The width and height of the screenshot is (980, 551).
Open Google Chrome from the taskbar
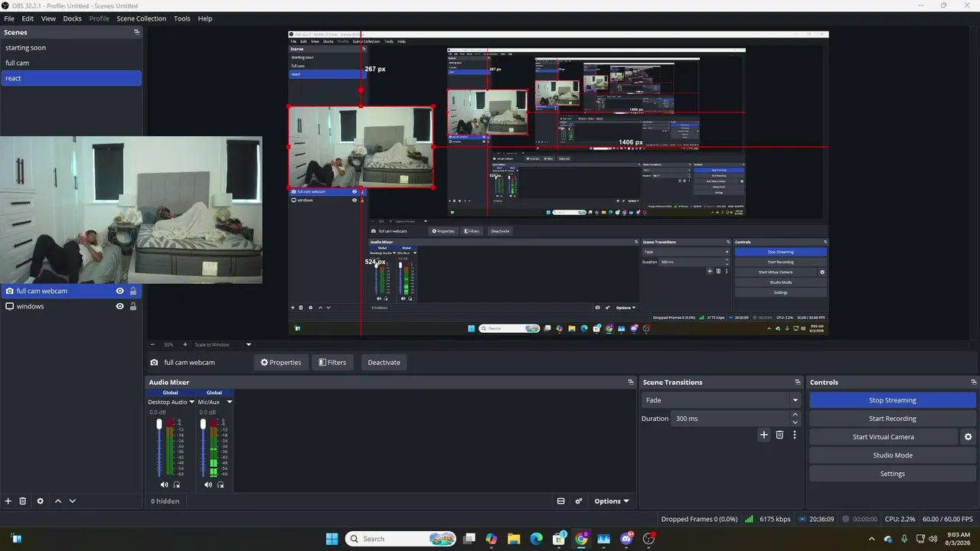tap(581, 539)
